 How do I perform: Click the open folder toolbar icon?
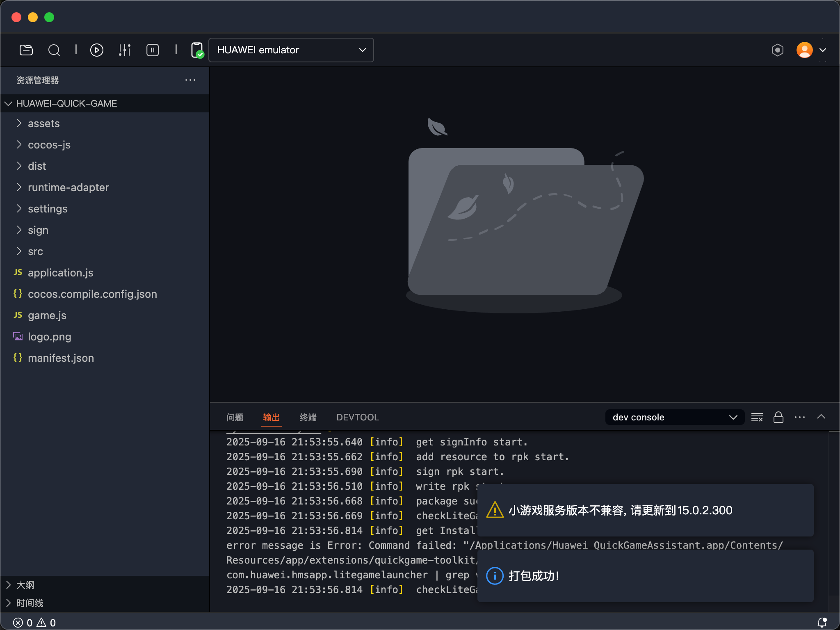[26, 50]
